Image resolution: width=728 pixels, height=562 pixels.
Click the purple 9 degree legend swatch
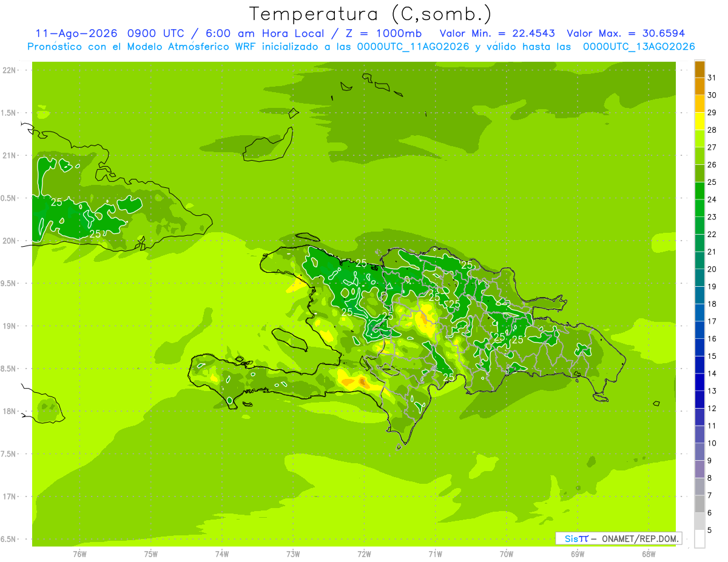click(x=699, y=452)
